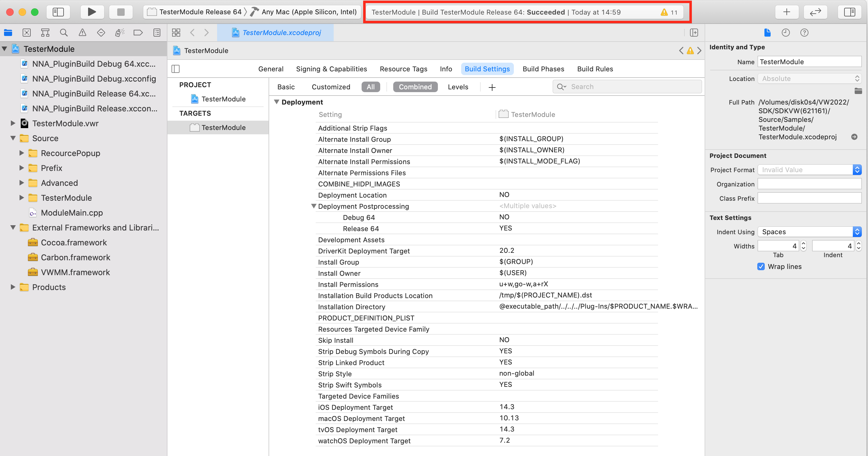
Task: Go forward with the editor forward arrow
Action: click(207, 33)
